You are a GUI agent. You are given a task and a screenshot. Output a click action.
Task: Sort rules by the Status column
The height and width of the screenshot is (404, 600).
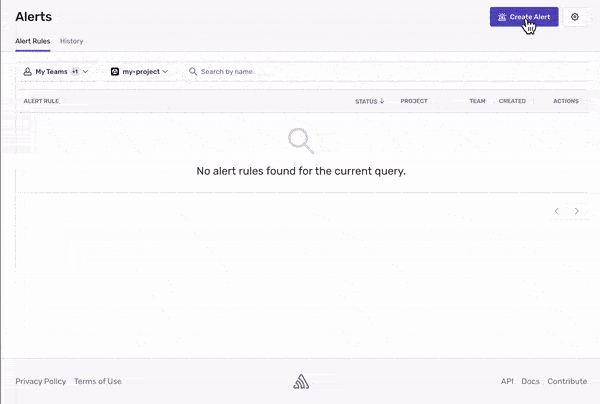pos(369,101)
